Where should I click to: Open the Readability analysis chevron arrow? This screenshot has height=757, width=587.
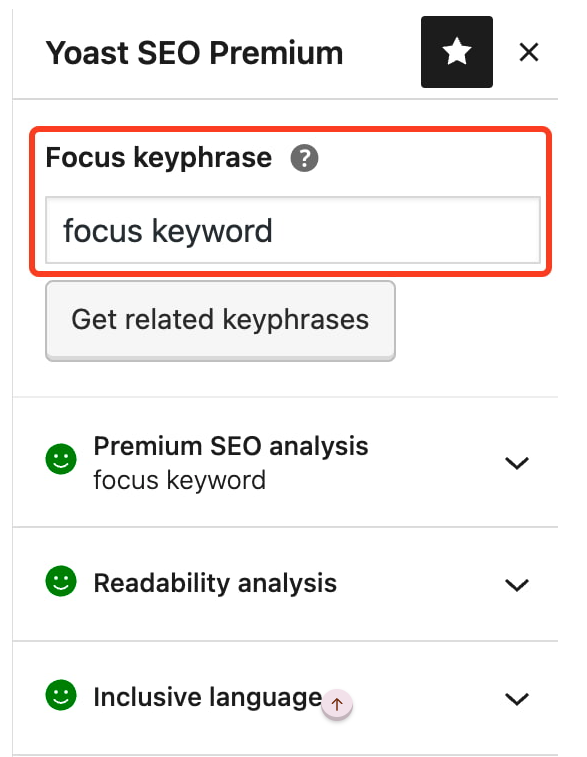coord(517,585)
